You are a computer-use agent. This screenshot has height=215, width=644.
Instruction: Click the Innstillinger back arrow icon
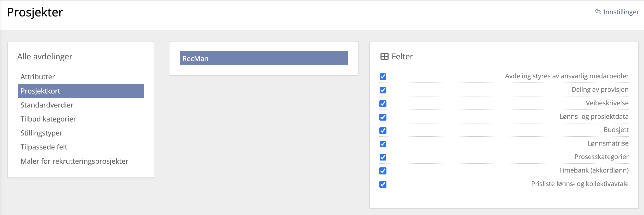click(x=598, y=12)
